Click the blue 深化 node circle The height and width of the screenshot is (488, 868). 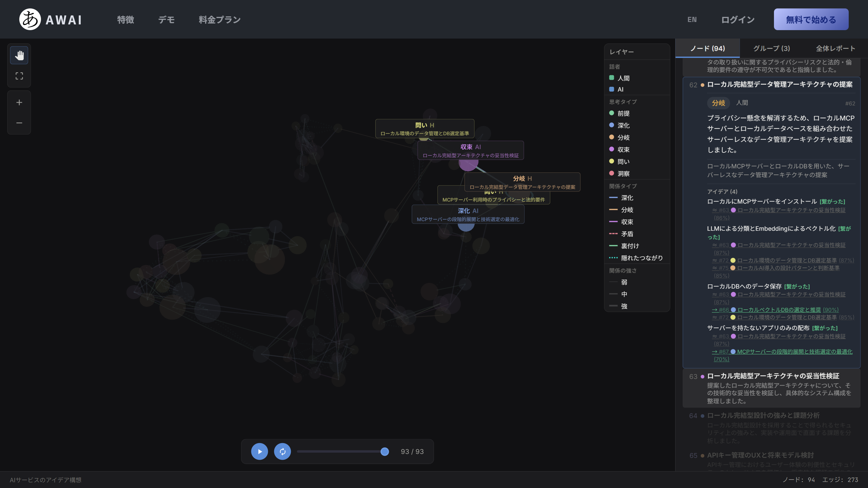point(466,225)
